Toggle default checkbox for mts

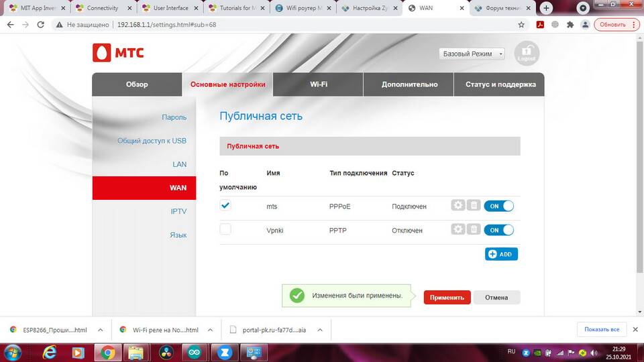225,205
